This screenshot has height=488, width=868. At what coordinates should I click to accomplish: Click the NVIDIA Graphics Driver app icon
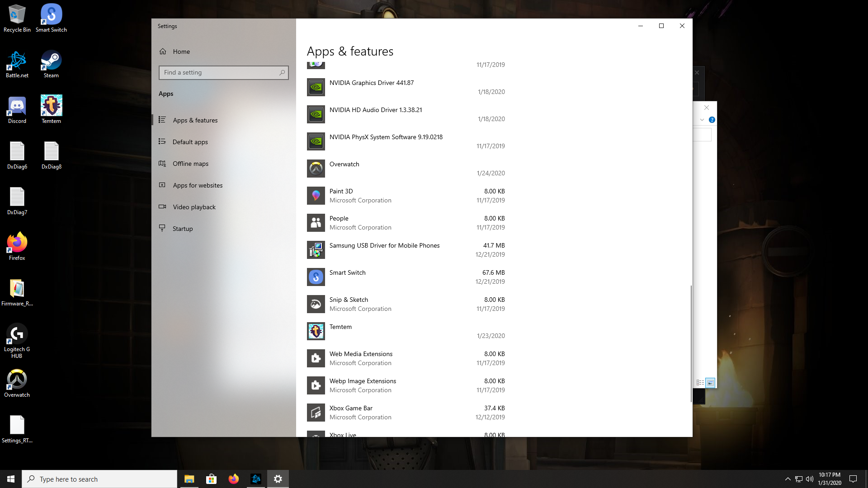click(316, 87)
